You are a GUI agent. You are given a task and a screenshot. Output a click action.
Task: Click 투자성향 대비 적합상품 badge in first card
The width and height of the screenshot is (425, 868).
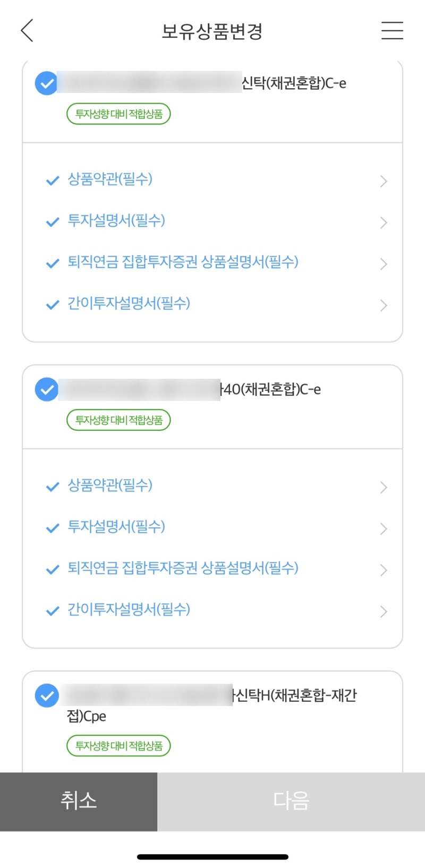(x=118, y=114)
